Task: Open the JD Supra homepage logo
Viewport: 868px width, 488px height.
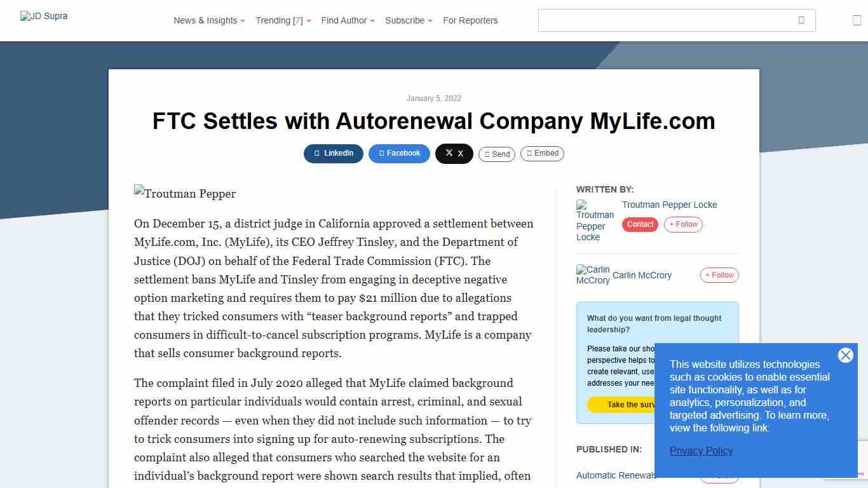Action: [x=44, y=16]
